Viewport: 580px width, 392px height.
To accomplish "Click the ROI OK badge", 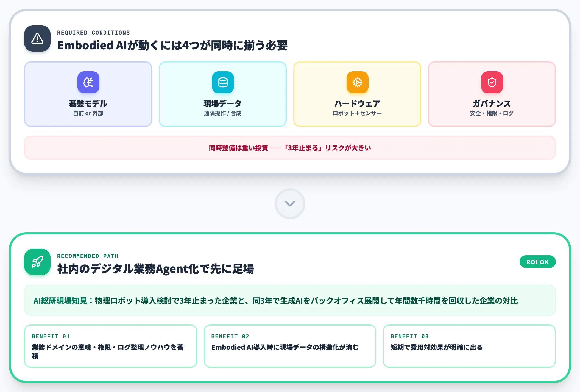I will pos(537,262).
